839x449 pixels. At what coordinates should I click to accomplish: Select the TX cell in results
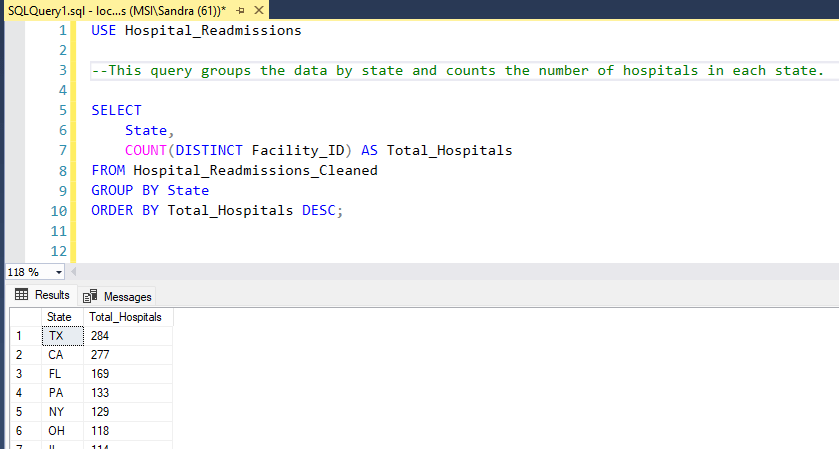point(62,336)
